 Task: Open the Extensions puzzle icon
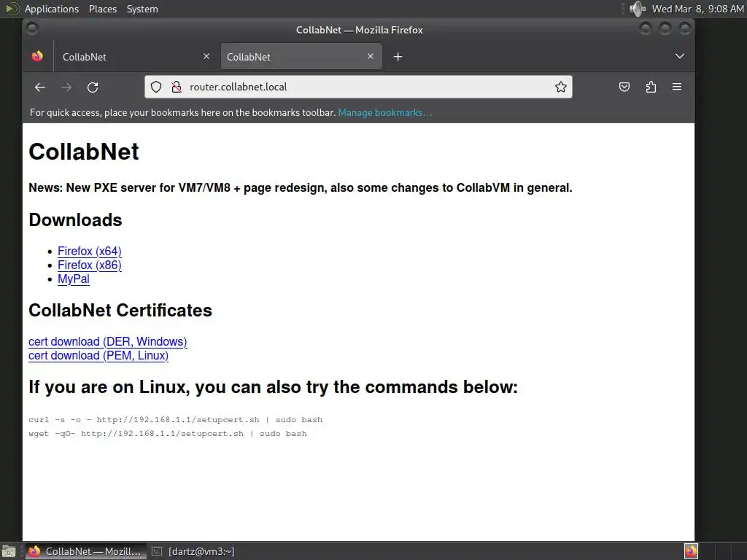pyautogui.click(x=651, y=87)
